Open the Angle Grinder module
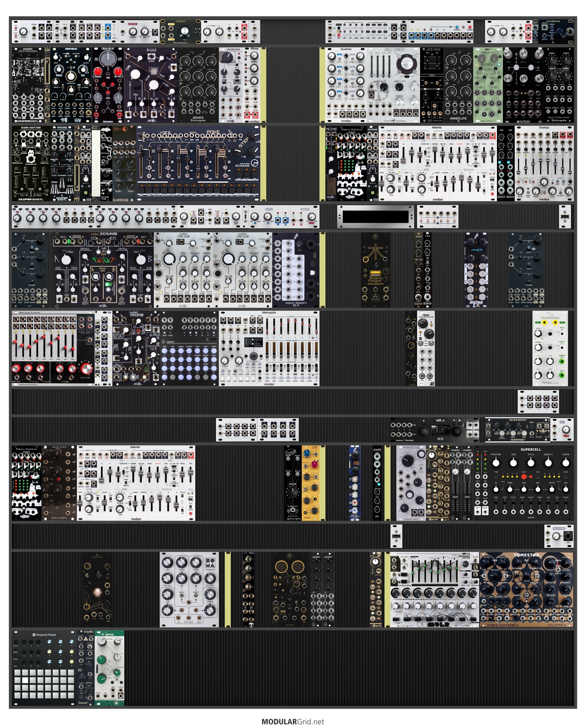This screenshot has height=728, width=586. pos(394,85)
